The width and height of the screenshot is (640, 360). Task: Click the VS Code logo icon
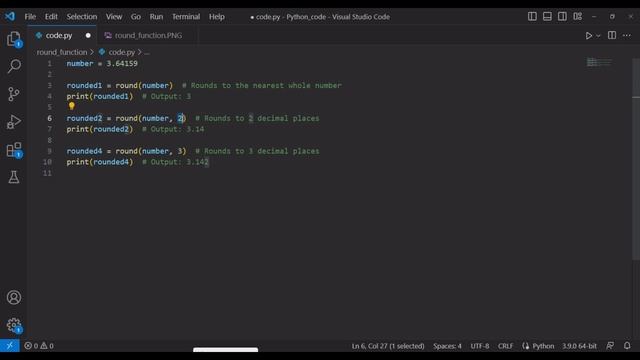[10, 16]
